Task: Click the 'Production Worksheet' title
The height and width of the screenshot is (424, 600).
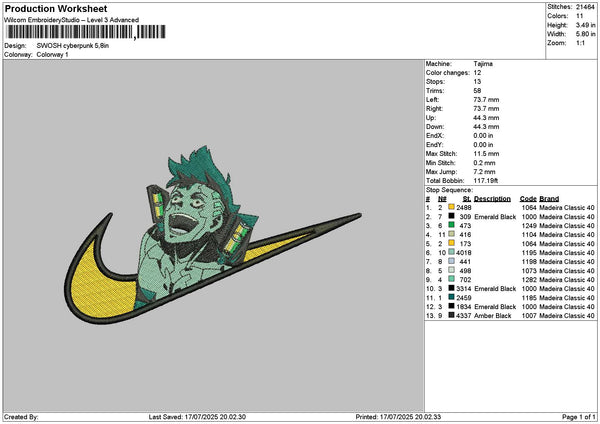Action: tap(56, 9)
